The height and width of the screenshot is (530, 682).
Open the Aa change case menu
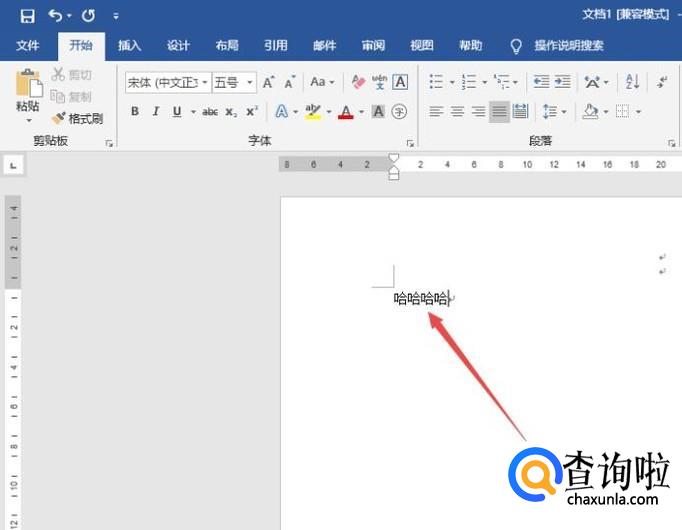322,82
